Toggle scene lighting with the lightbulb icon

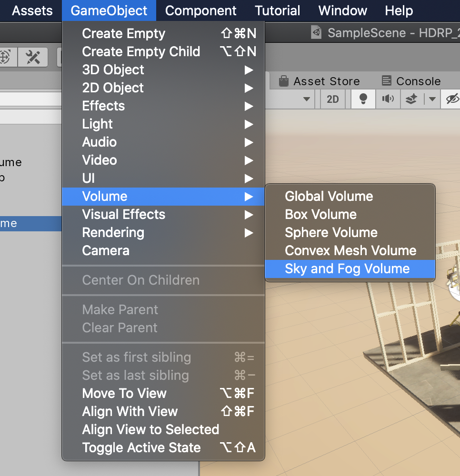tap(363, 99)
